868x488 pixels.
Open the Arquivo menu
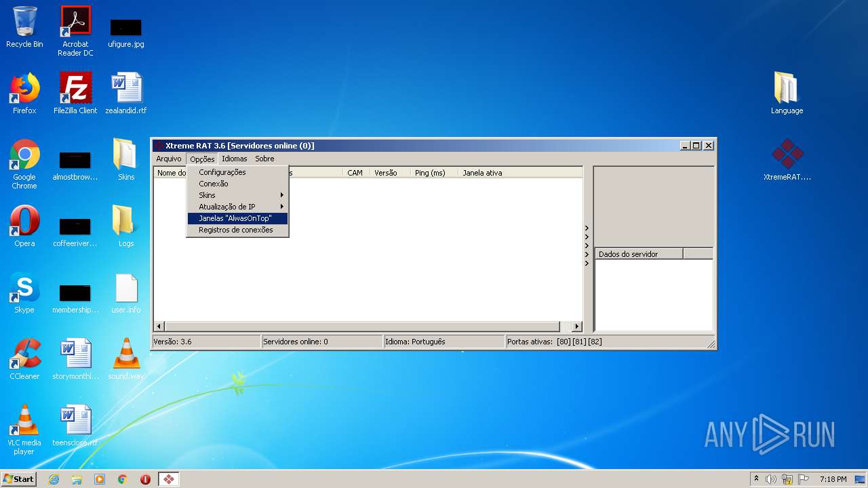(x=169, y=159)
